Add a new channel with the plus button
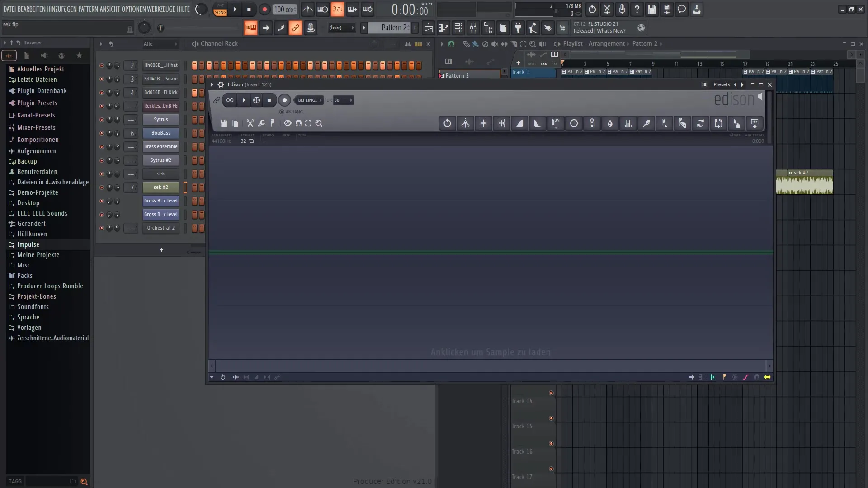 161,250
